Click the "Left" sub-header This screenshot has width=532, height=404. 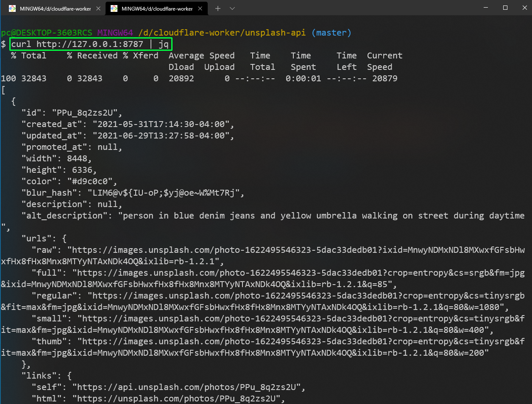click(347, 67)
